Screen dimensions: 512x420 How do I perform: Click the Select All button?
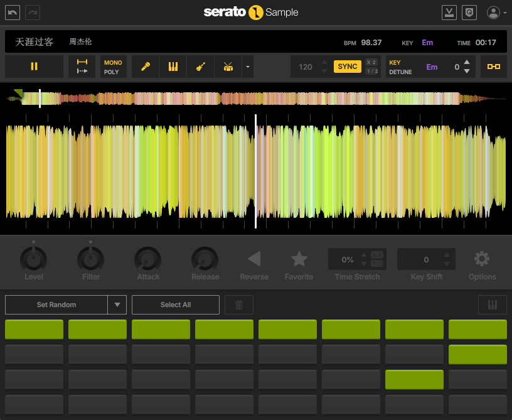pyautogui.click(x=176, y=304)
